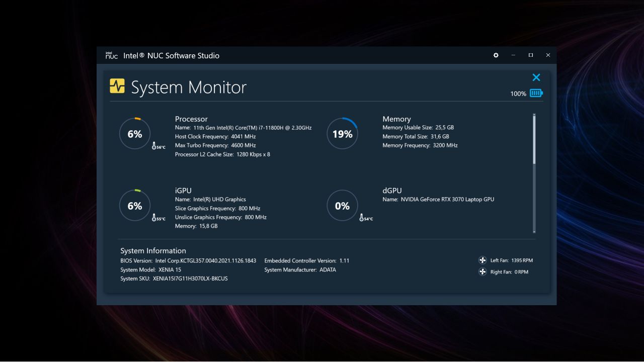Click Embedded Controller Version 1.11

[306, 261]
